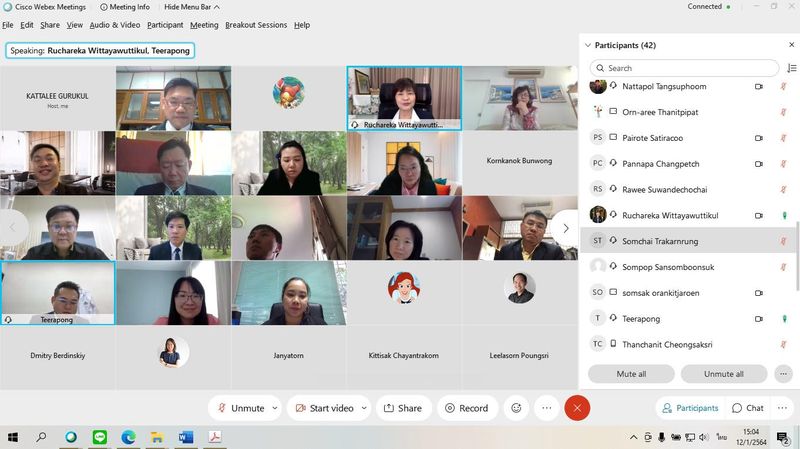The image size is (800, 449).
Task: Open the Chat panel
Action: 747,408
